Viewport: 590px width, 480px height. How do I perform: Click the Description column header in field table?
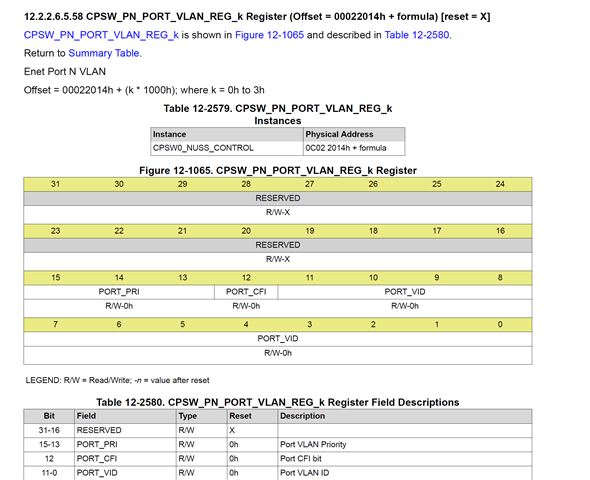click(x=405, y=416)
